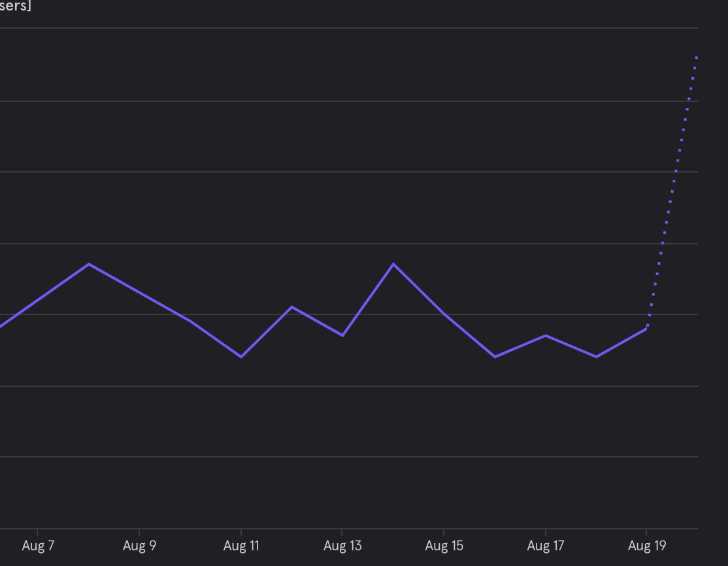Click the Aug 7 axis label
The image size is (728, 566).
[38, 546]
